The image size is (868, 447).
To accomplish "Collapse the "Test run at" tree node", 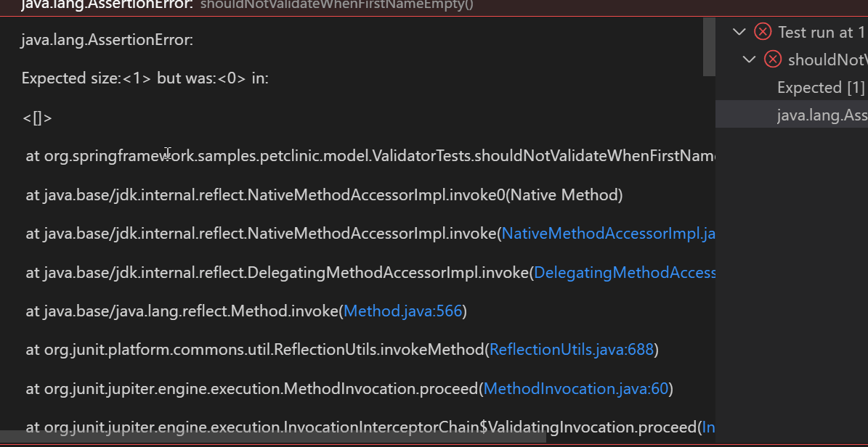I will [739, 31].
